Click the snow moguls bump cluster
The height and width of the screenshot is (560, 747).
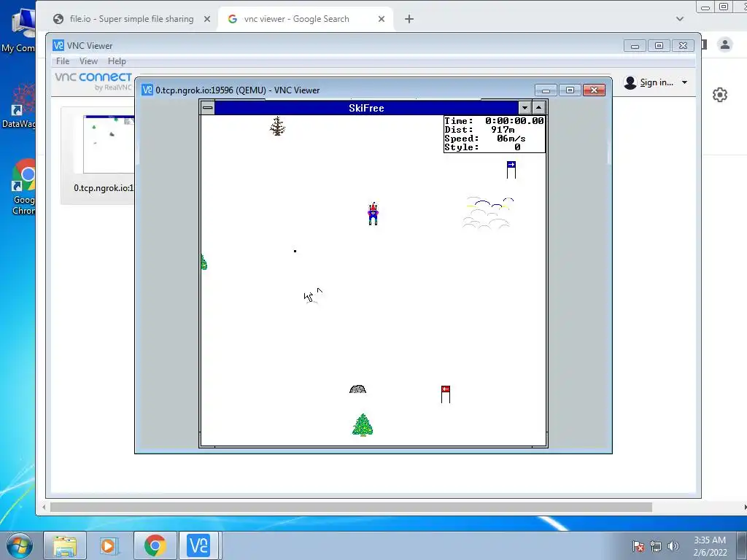[x=488, y=213]
